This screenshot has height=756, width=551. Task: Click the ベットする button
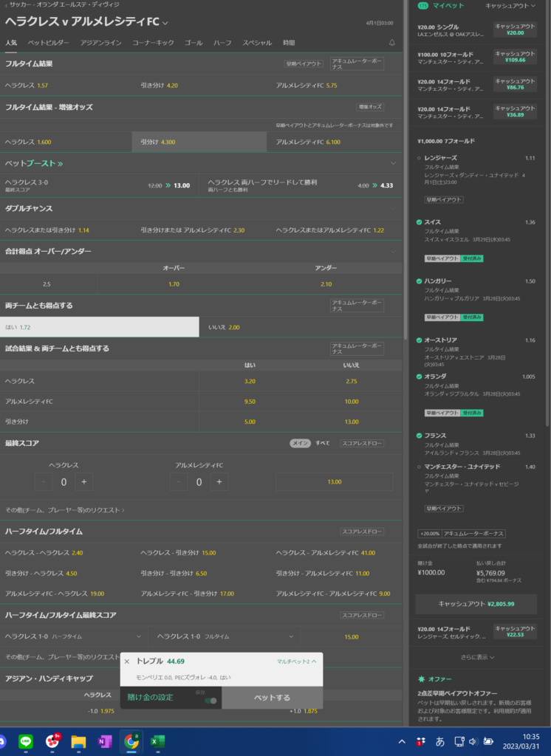[272, 698]
